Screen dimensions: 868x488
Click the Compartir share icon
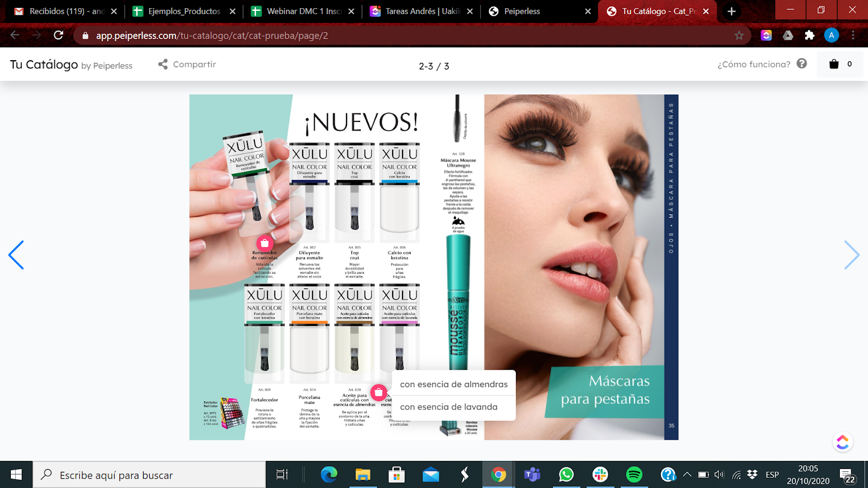(x=163, y=64)
